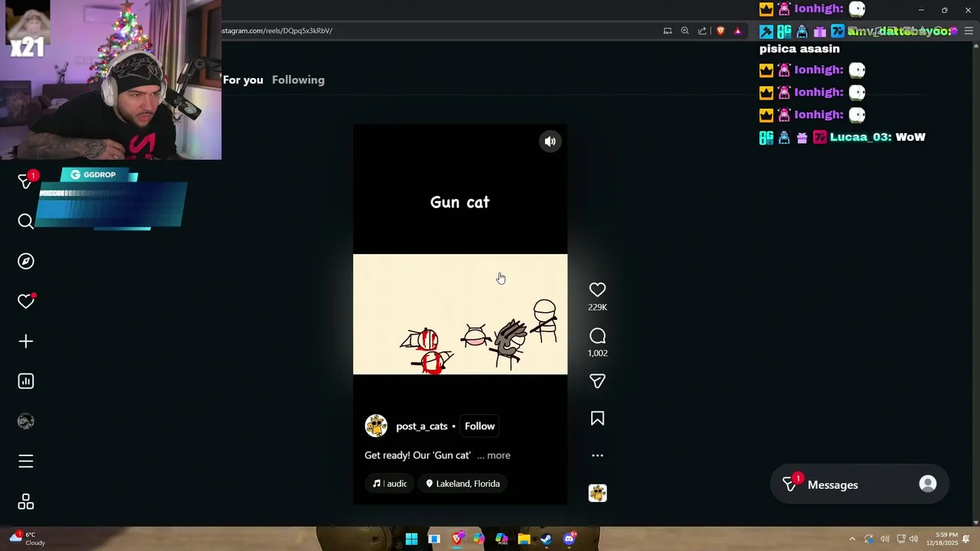Switch to Following tab
The width and height of the screenshot is (980, 551).
(298, 80)
